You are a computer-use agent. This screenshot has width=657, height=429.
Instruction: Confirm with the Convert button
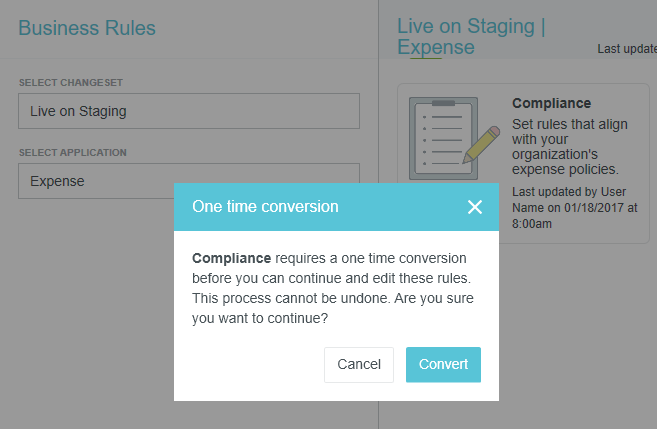click(443, 364)
